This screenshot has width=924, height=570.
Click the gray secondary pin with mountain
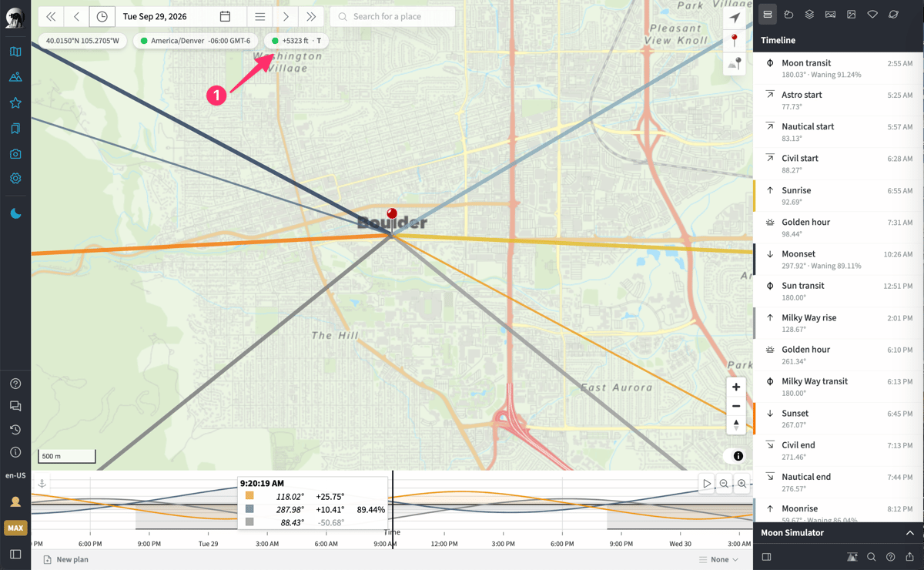click(x=735, y=65)
